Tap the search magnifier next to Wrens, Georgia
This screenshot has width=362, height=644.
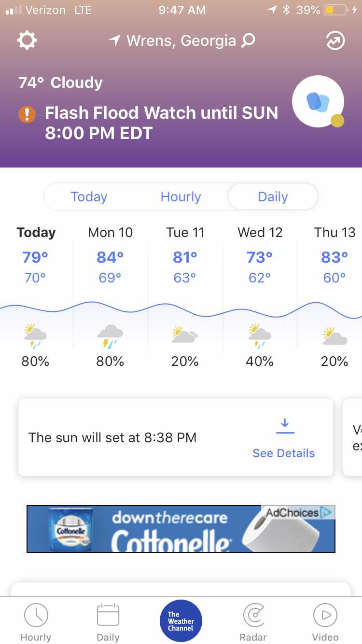coord(248,41)
